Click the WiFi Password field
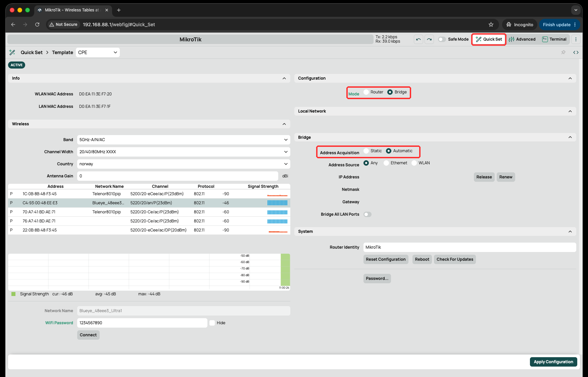Viewport: 588px width, 377px height. (142, 323)
